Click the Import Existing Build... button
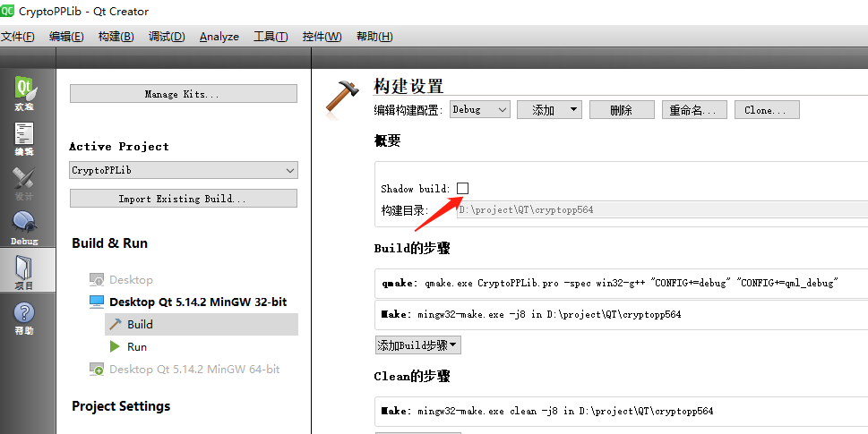 [x=184, y=199]
